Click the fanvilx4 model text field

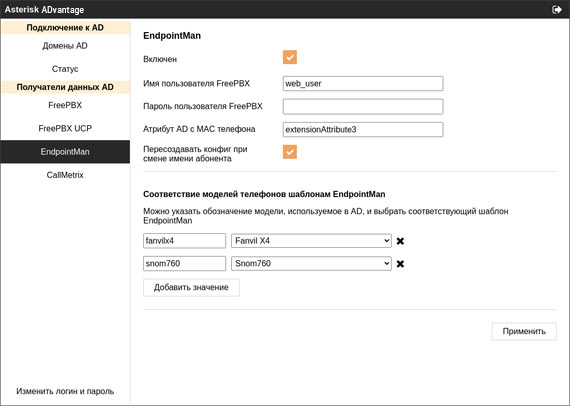point(184,241)
